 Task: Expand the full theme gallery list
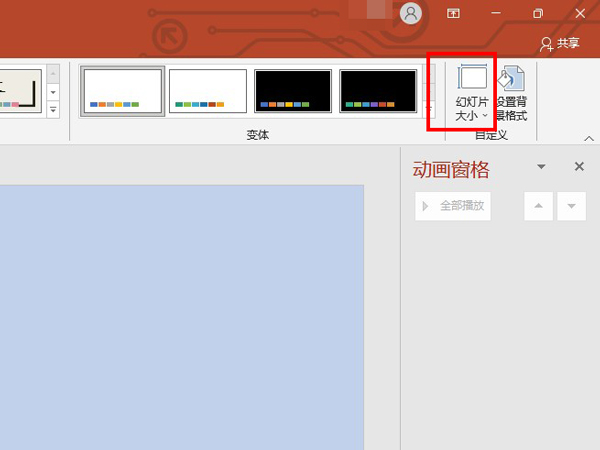click(53, 109)
